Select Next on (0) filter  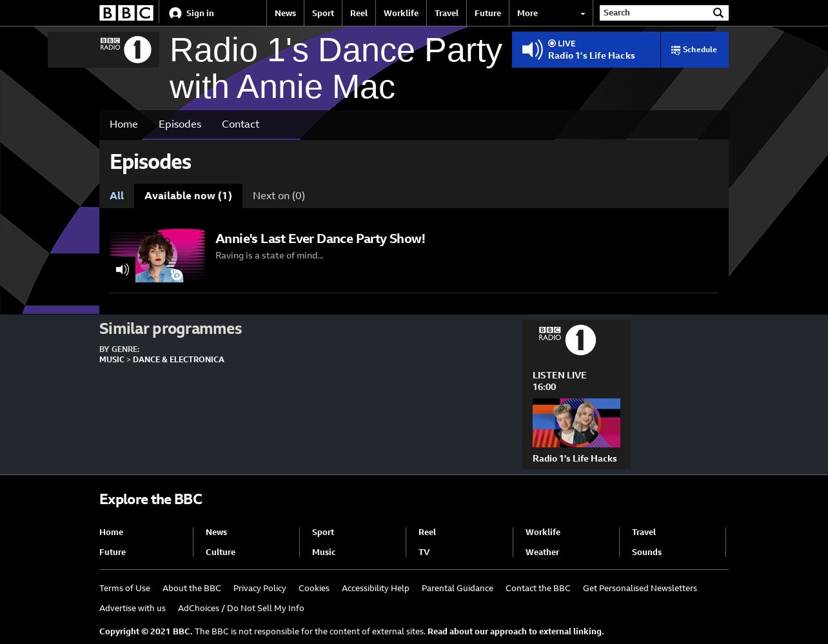[279, 195]
